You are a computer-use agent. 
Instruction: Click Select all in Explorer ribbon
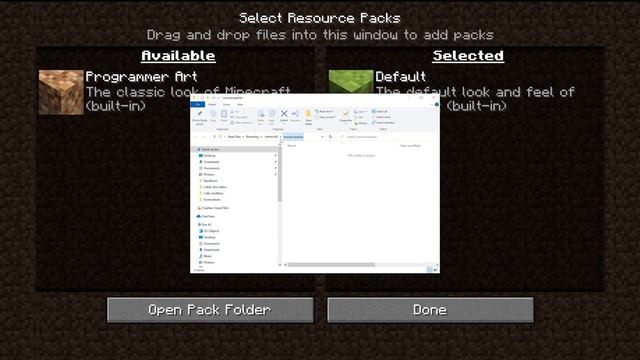click(380, 111)
